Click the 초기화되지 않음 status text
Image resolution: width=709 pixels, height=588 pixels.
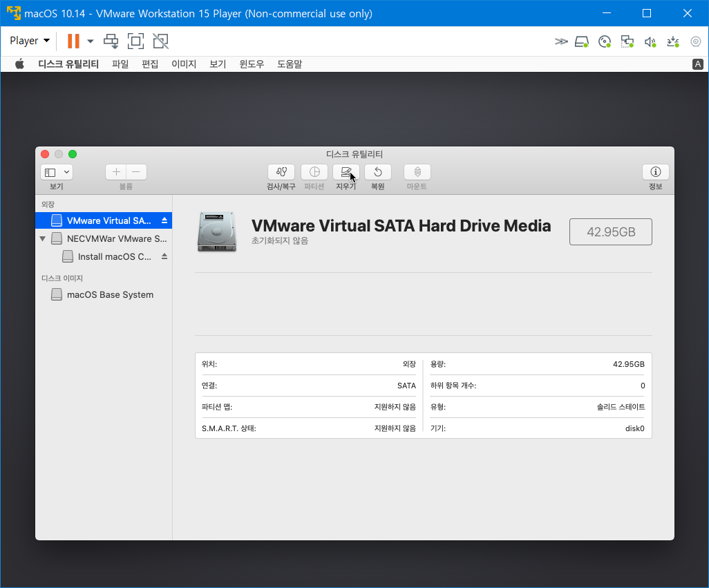280,241
